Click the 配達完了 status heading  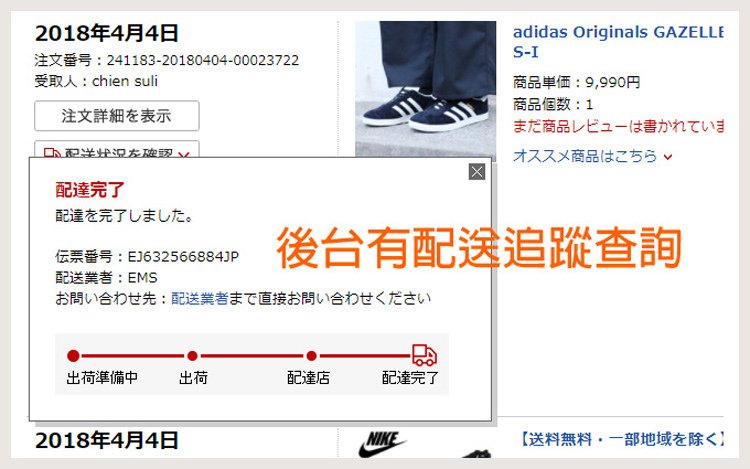coord(89,190)
